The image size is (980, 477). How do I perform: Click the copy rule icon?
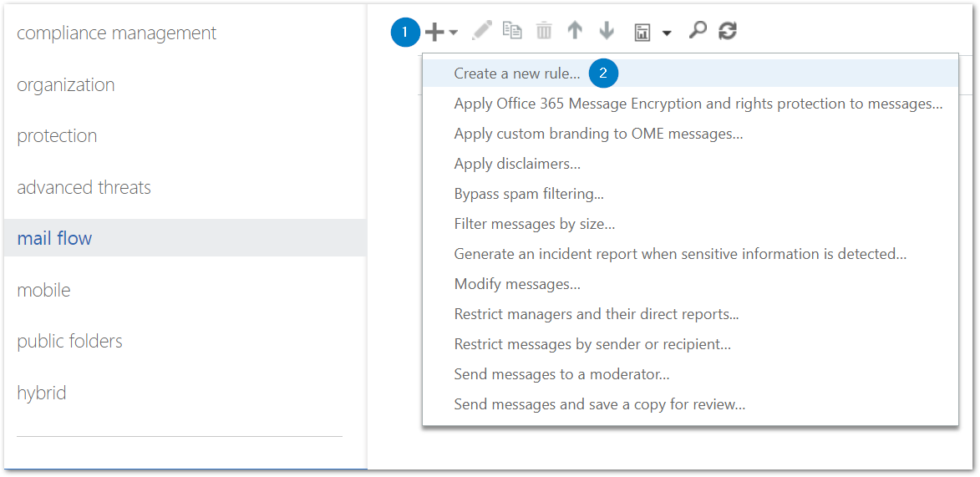pos(512,31)
